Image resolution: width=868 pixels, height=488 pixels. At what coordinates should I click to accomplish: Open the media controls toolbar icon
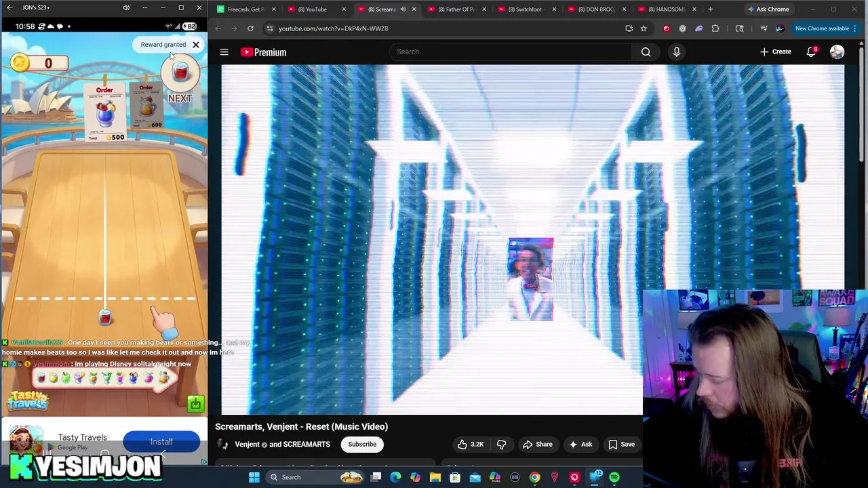coord(764,28)
